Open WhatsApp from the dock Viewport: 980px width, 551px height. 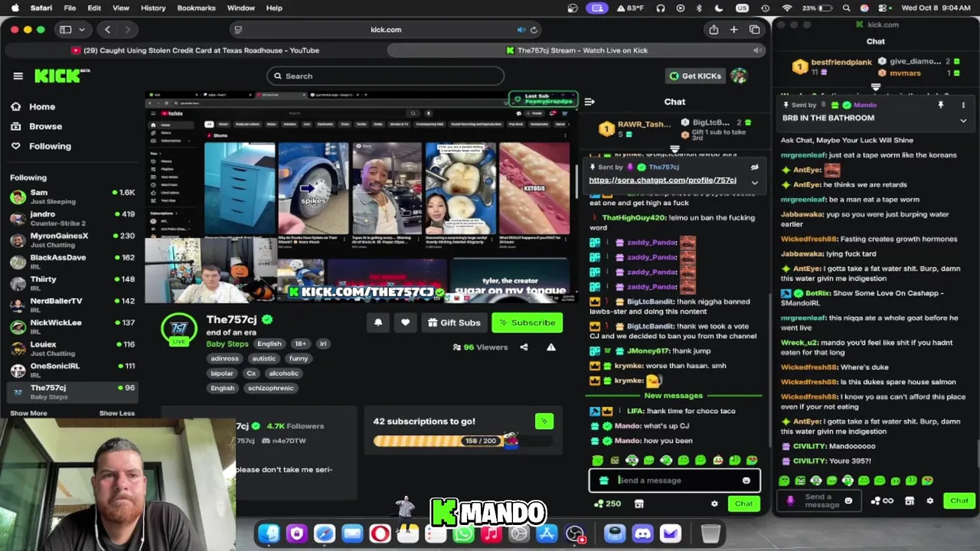tap(463, 533)
